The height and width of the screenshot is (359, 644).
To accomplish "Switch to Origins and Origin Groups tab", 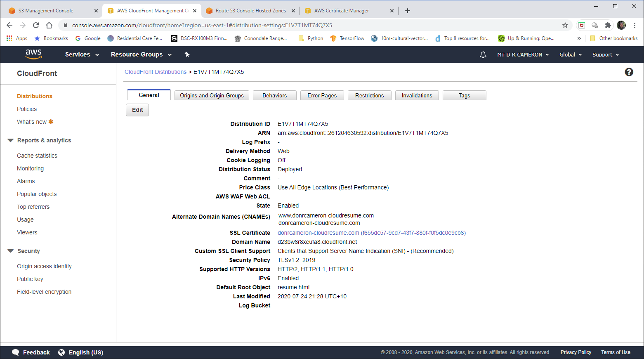I will pos(212,95).
